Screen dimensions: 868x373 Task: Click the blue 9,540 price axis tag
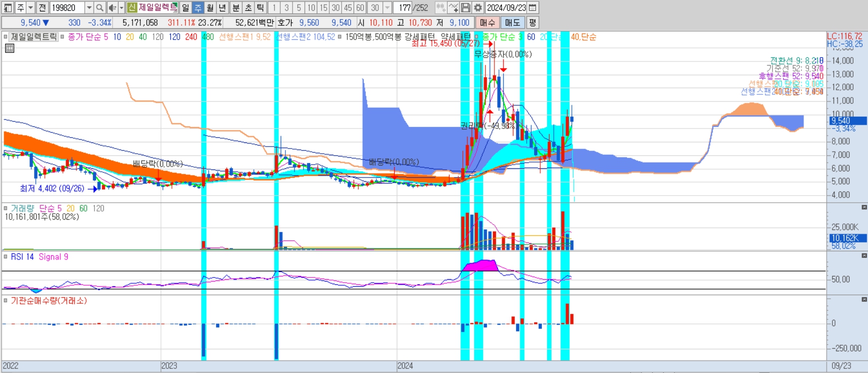848,121
